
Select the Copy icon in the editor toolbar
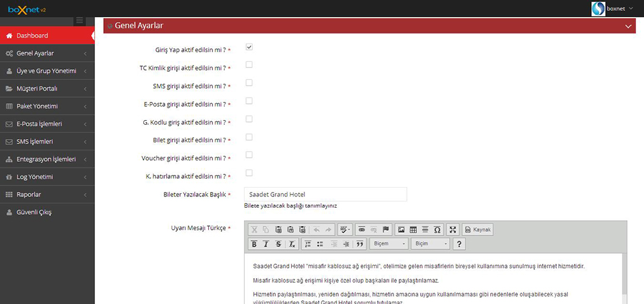pyautogui.click(x=266, y=230)
